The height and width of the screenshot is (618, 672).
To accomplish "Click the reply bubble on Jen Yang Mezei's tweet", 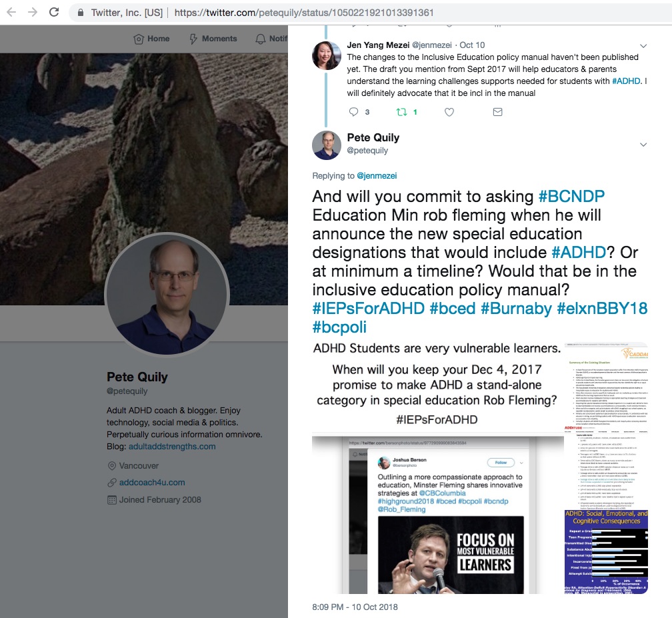I will pos(353,112).
